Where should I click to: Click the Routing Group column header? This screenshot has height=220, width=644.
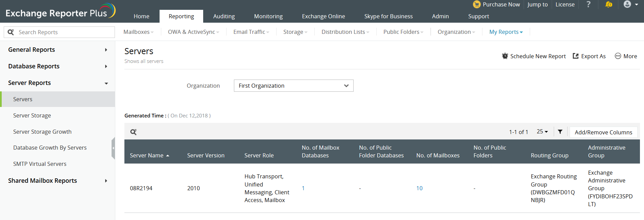[549, 155]
